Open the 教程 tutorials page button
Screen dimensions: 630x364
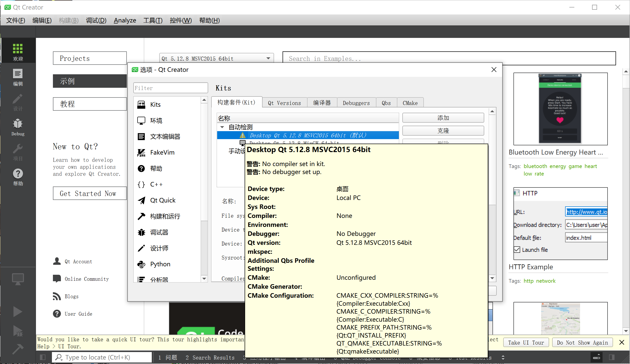coord(90,104)
